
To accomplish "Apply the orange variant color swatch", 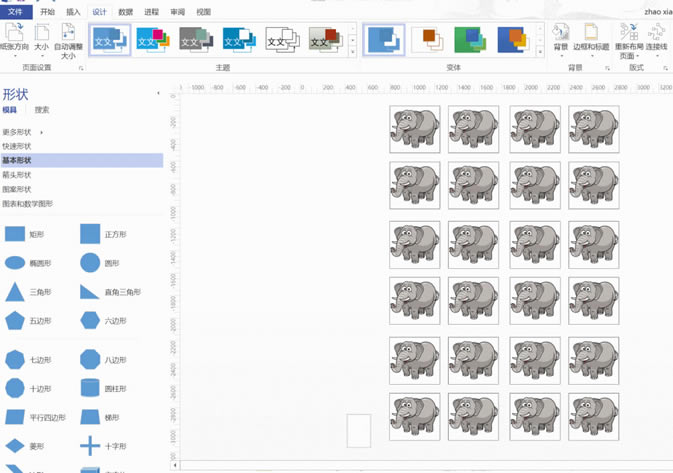I will click(x=427, y=39).
